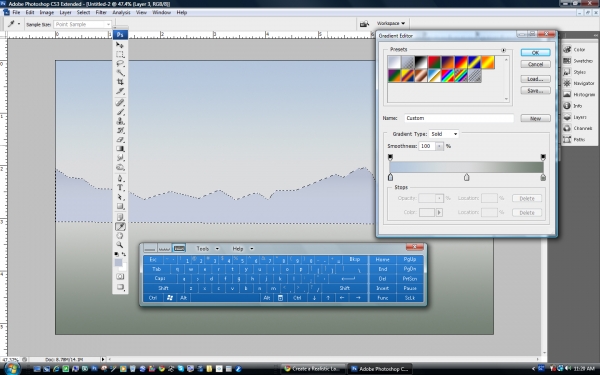
Task: Select the Gradient tool in toolbox
Action: 120,148
